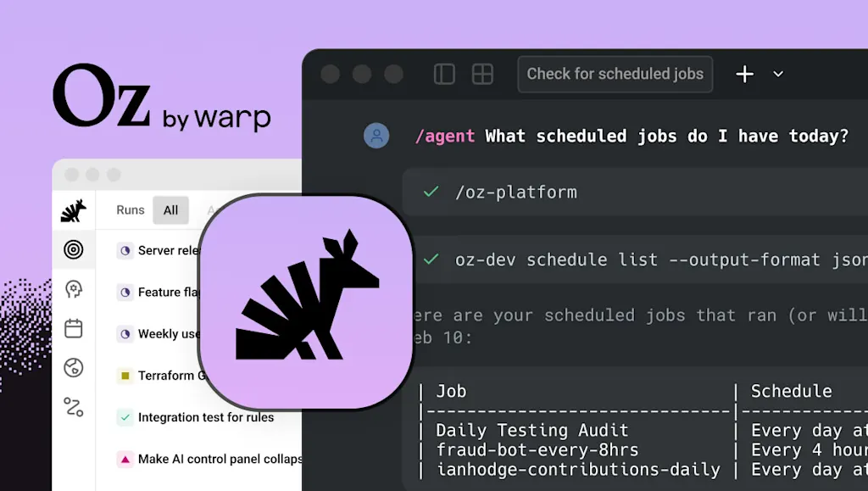Open the calendar schedule icon in the sidebar
Screen dimensions: 868x491
point(75,328)
